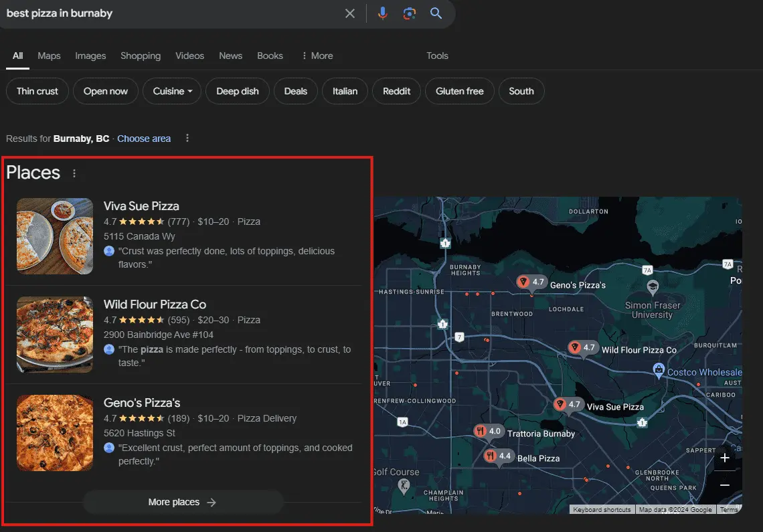Click the More places button

point(183,502)
